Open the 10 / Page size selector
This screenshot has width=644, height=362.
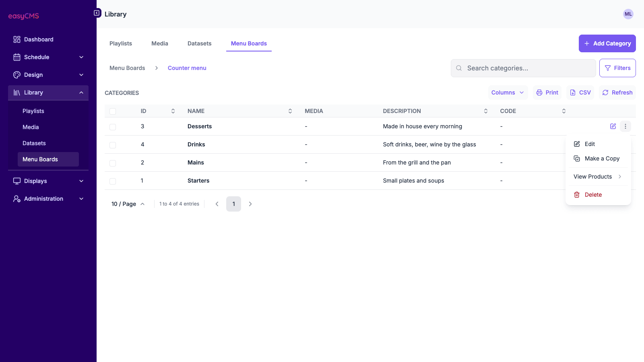point(128,204)
